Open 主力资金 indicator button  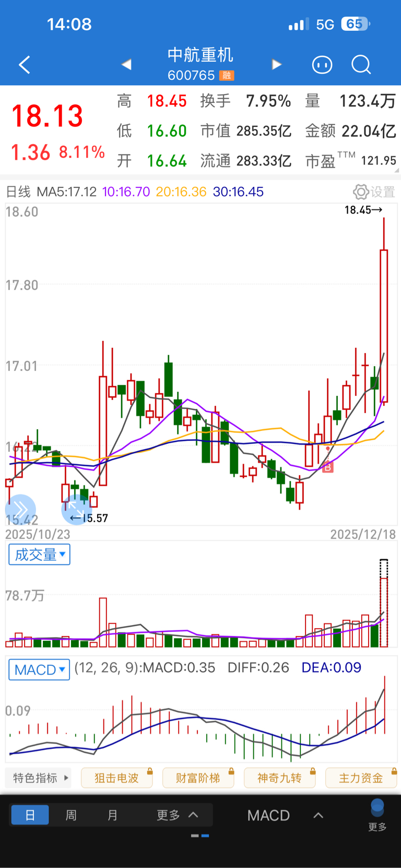[361, 778]
